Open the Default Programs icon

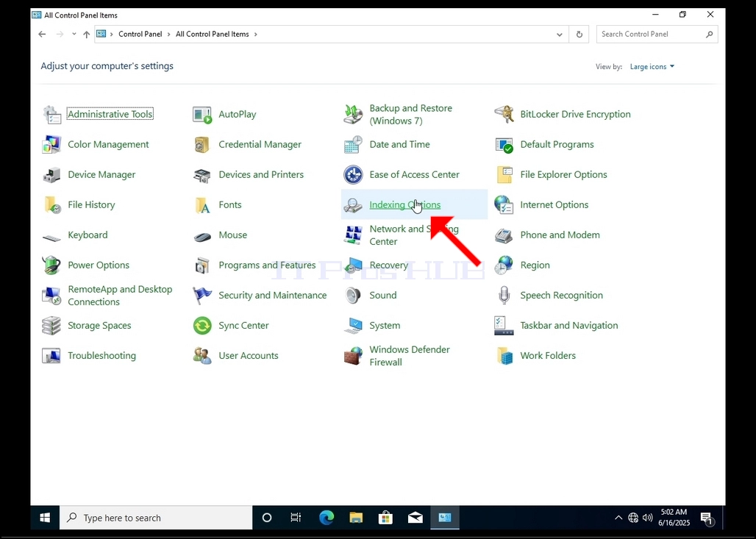click(504, 145)
